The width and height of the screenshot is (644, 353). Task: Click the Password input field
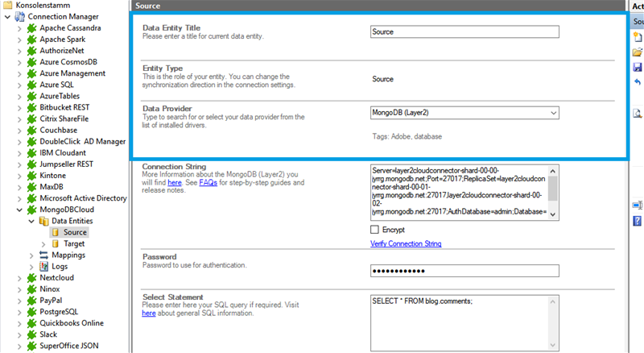(464, 270)
